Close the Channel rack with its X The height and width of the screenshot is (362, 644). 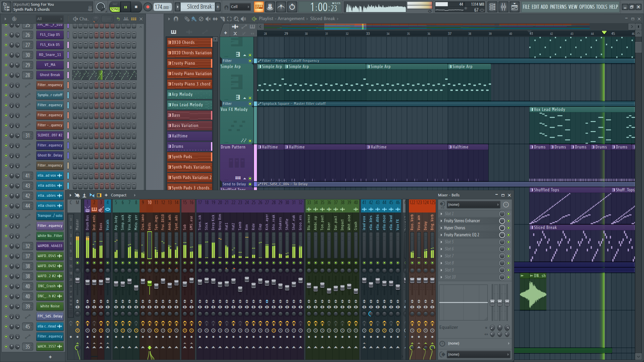(x=141, y=19)
